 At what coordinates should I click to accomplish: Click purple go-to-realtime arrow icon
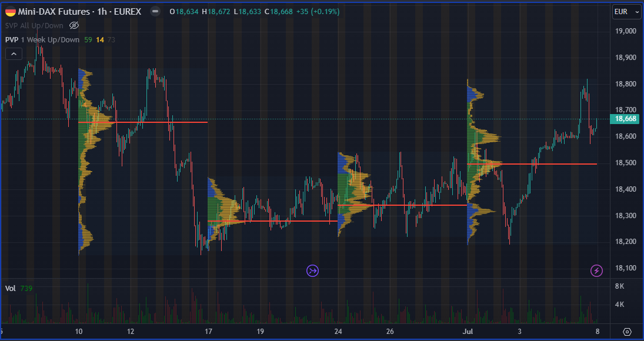[x=312, y=271]
